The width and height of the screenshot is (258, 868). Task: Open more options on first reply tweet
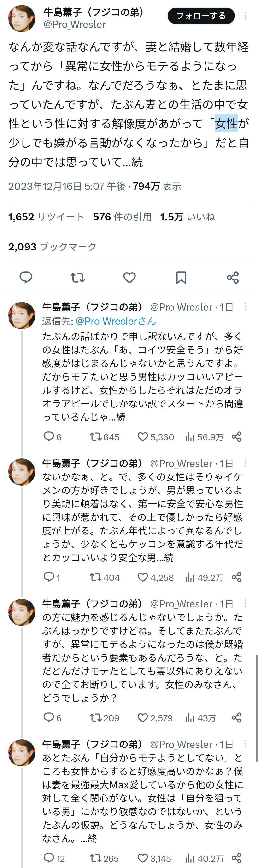(x=246, y=306)
